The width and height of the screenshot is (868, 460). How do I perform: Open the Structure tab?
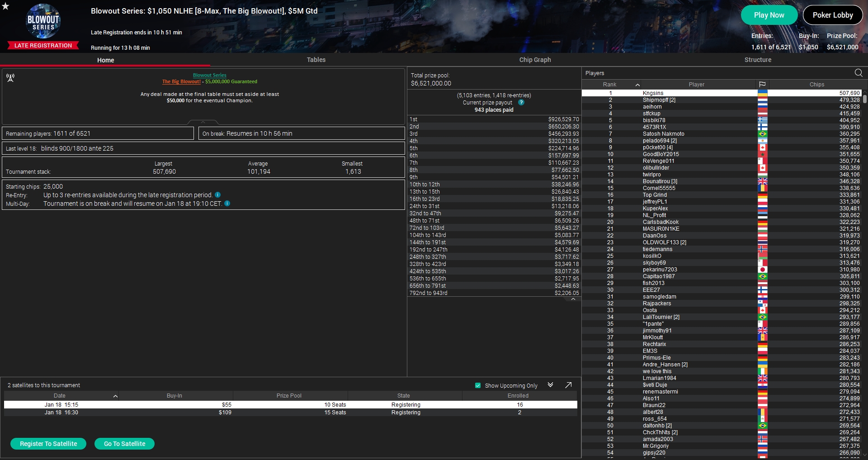[x=758, y=60]
